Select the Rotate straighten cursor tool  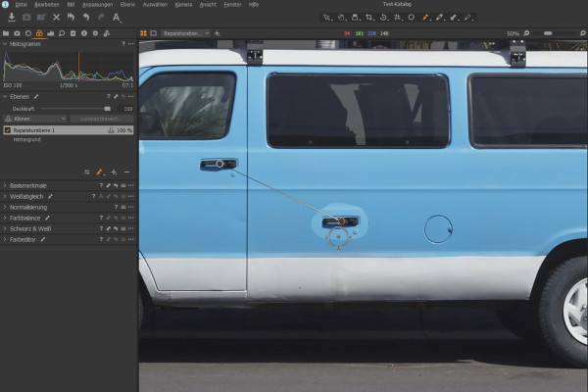coord(383,18)
